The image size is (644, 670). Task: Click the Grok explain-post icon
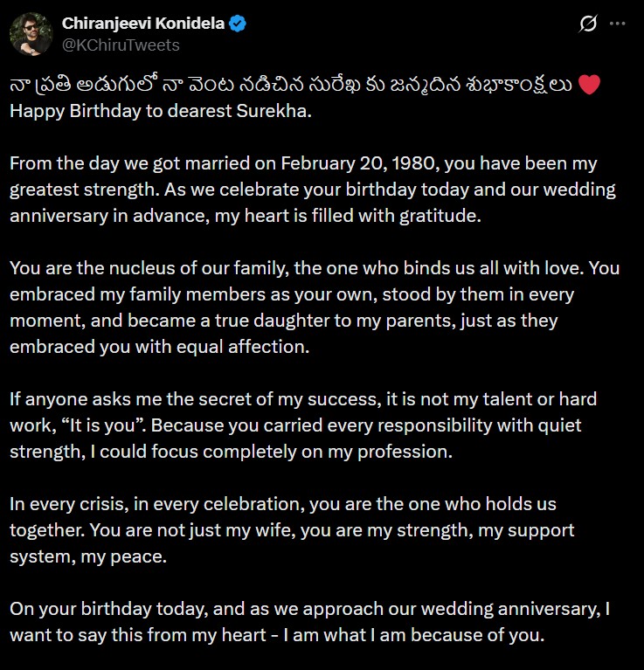(588, 24)
